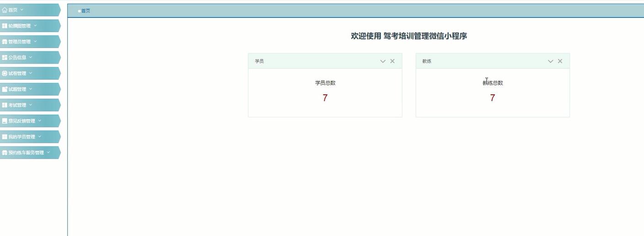Expand the 轮播图管理 menu chevron
The image size is (644, 236).
(35, 26)
